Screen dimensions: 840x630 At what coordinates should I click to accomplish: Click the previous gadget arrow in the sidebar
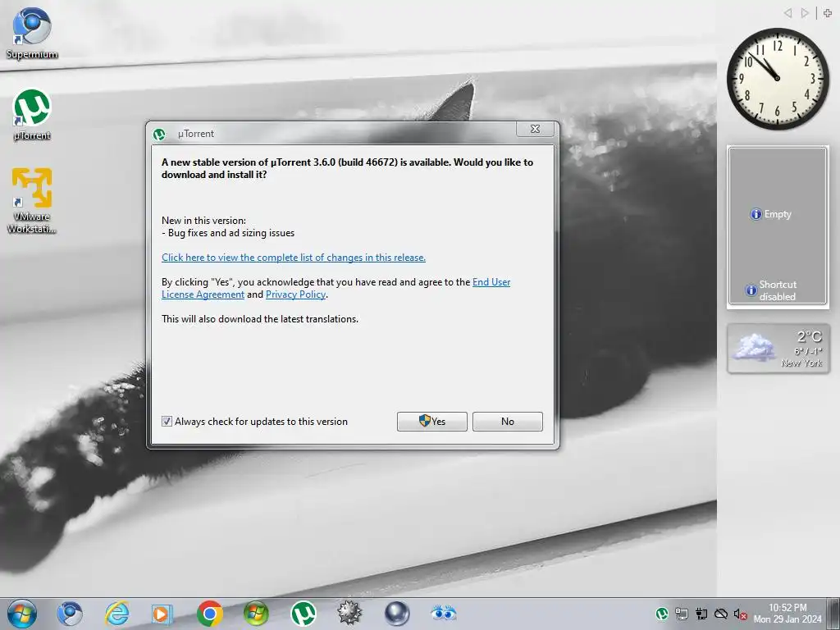pos(787,13)
